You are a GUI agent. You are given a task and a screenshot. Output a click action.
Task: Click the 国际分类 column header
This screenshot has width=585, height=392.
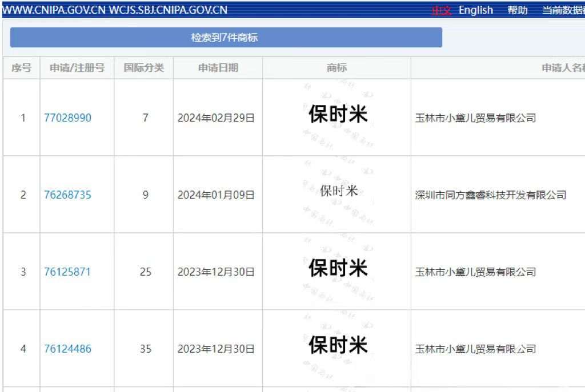pyautogui.click(x=143, y=68)
